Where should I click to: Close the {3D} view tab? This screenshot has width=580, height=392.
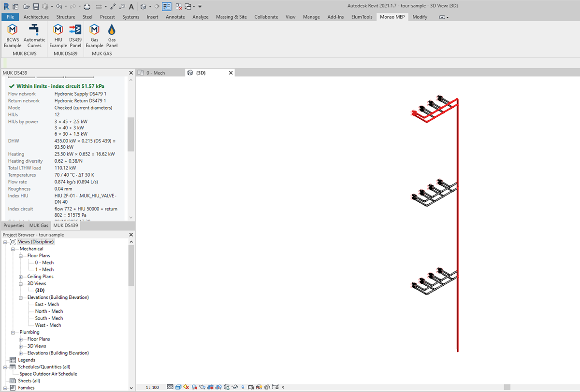231,73
